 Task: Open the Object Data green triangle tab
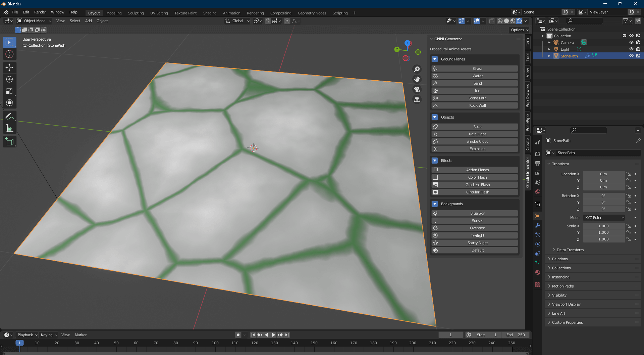[x=538, y=263]
